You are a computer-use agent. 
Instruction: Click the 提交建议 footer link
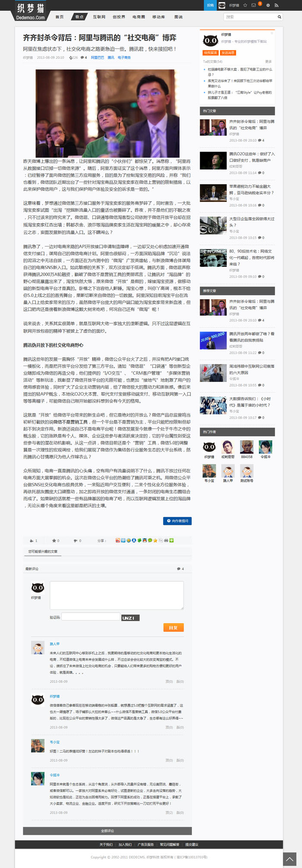192,844
